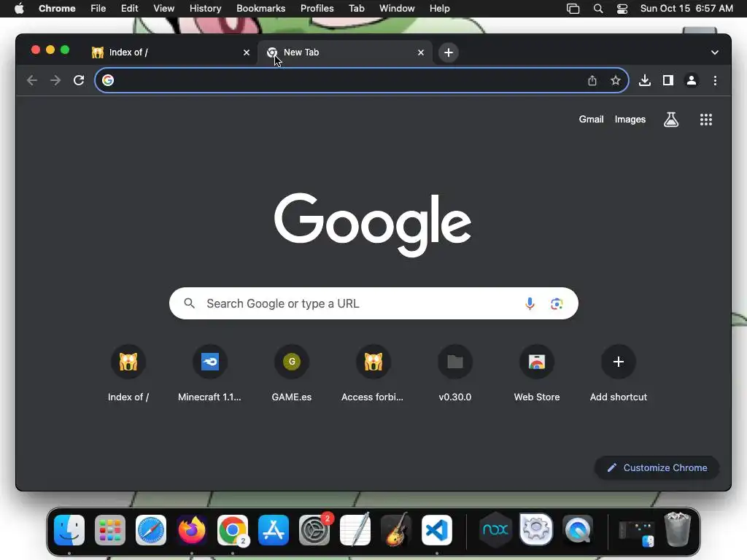Open the Minecraft 1.1... shortcut

coord(209,374)
